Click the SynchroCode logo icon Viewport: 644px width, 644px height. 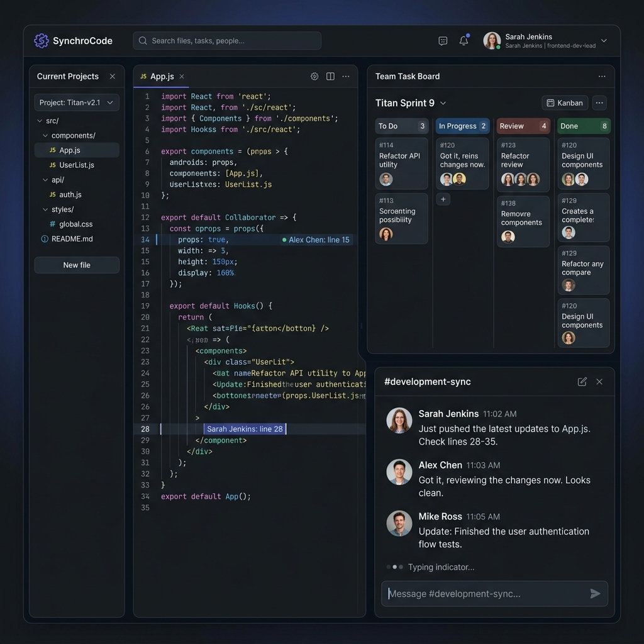coord(41,41)
